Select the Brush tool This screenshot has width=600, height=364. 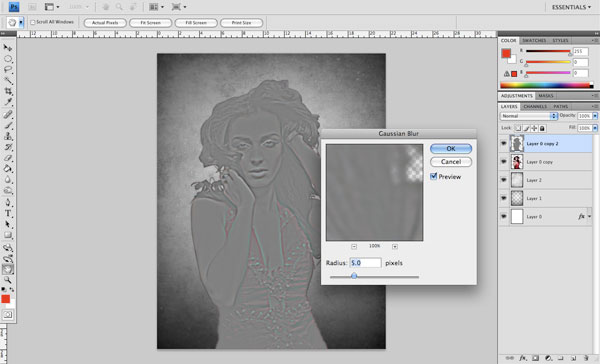(8, 126)
